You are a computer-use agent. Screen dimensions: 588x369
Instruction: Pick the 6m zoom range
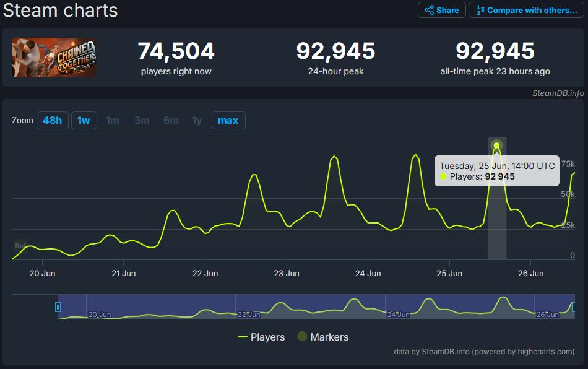point(171,120)
